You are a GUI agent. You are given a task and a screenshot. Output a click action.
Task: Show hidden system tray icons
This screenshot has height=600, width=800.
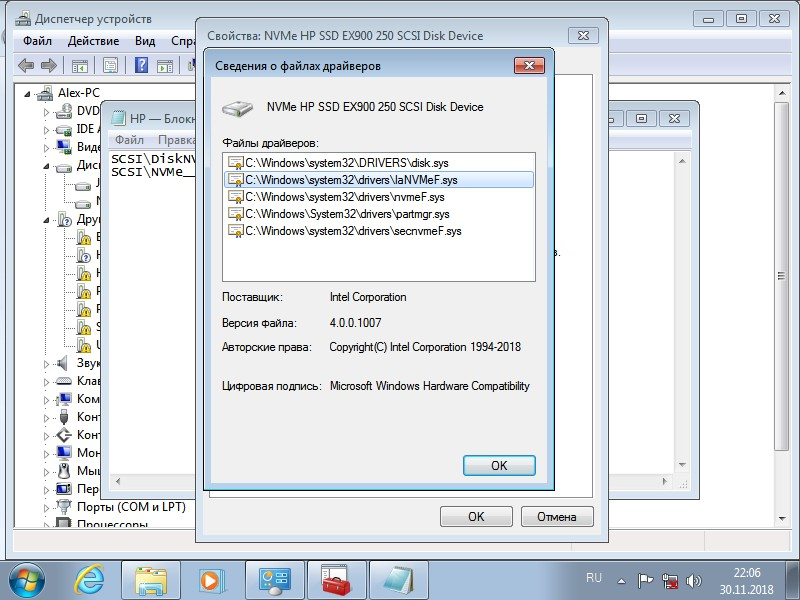[621, 581]
